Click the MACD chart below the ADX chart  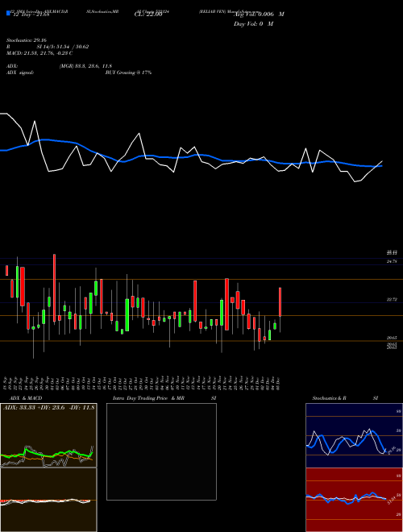(48, 500)
